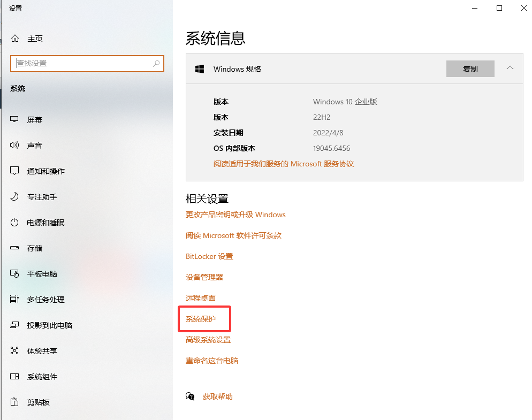Click the Windows logo in the 规格 header
The image size is (532, 420).
200,69
